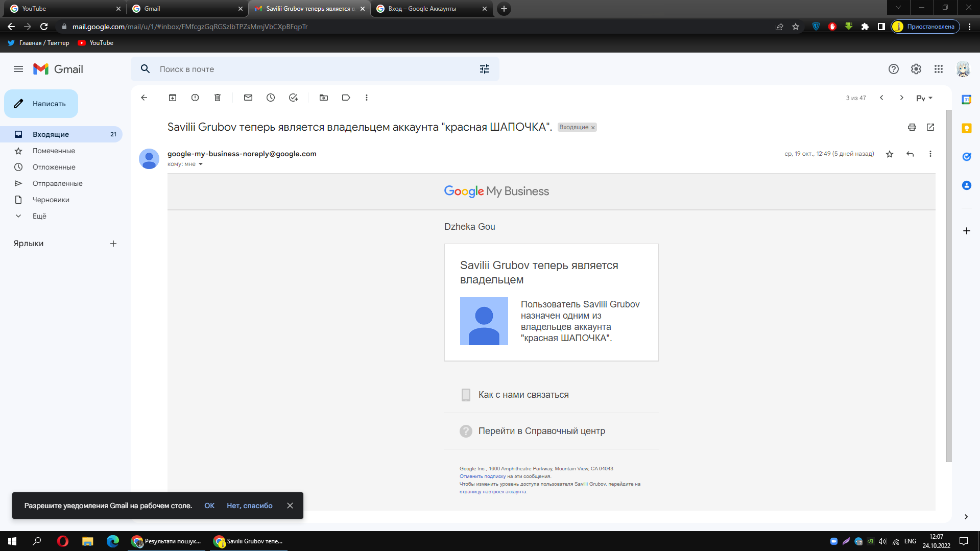Open the input tools language dropdown
Screen dimensions: 980x551
click(924, 98)
